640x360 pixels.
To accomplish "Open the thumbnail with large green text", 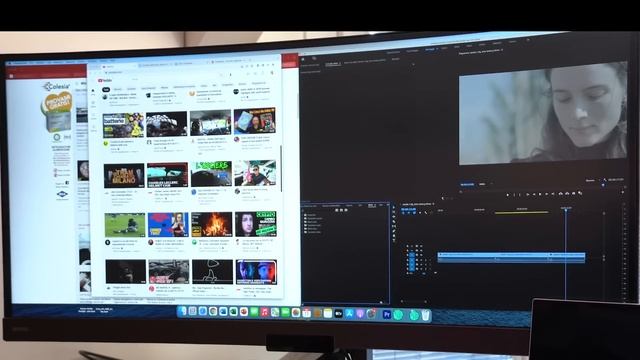I will [x=211, y=173].
